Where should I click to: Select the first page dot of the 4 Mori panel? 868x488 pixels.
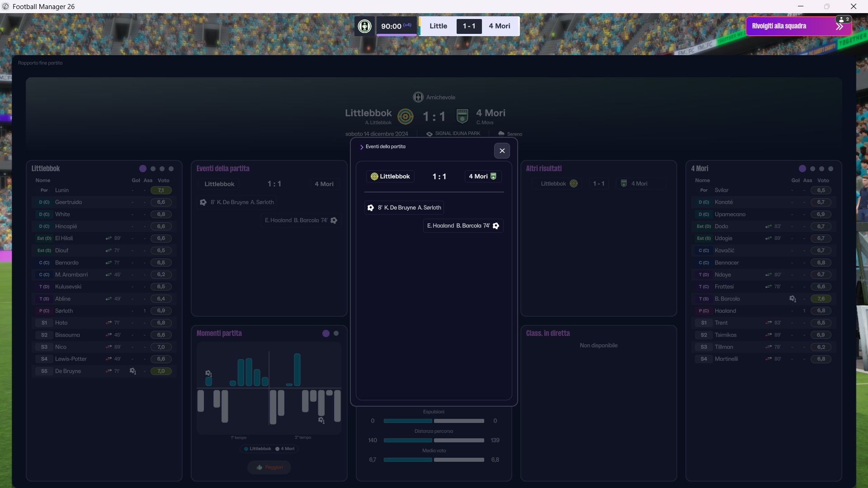pos(802,169)
